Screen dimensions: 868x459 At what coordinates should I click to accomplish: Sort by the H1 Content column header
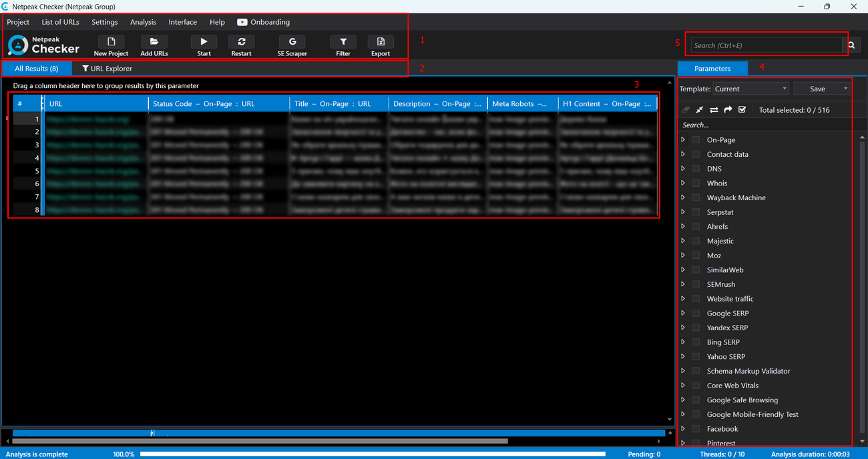608,104
